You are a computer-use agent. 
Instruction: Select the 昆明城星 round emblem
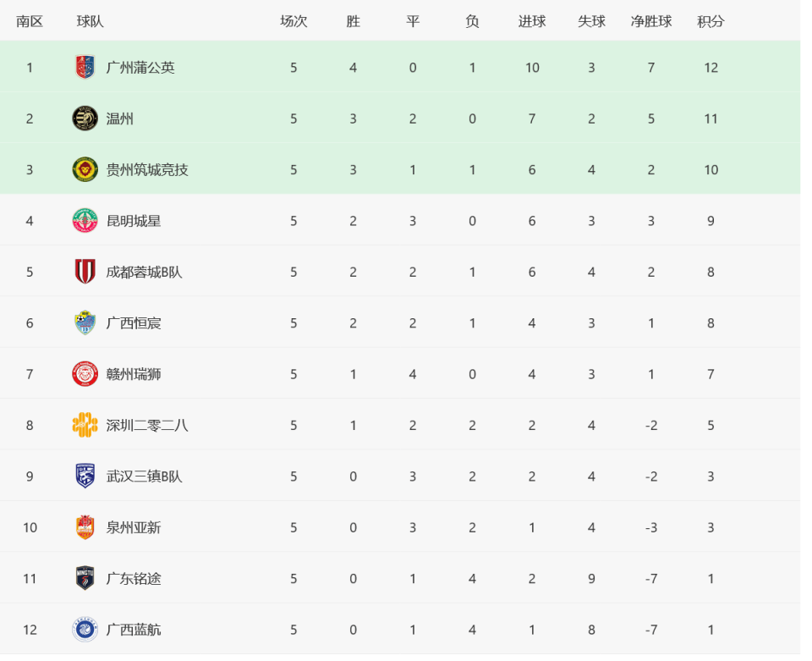tap(86, 221)
